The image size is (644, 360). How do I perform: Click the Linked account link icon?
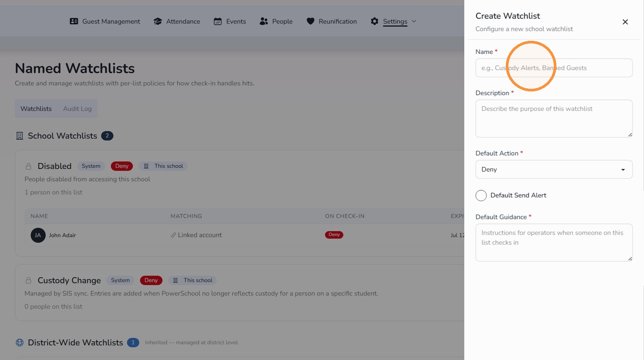click(173, 235)
